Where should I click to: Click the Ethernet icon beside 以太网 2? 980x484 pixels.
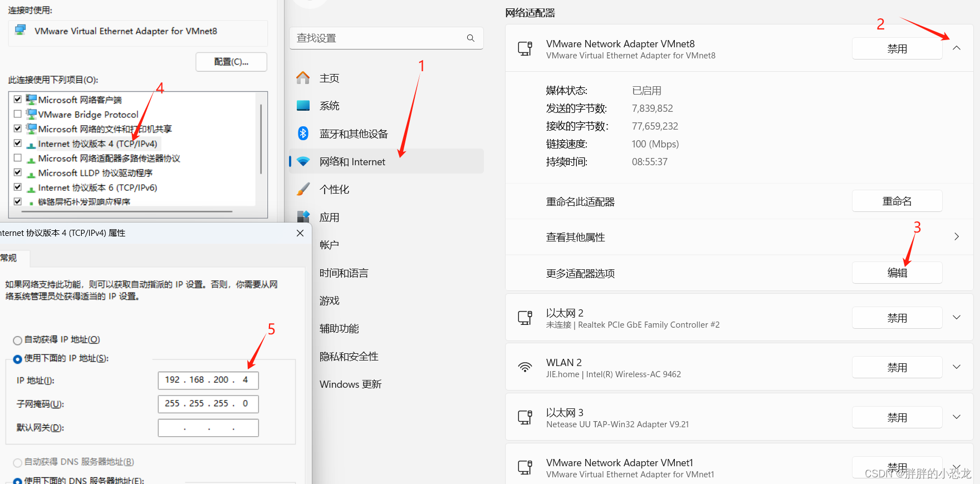pyautogui.click(x=525, y=318)
